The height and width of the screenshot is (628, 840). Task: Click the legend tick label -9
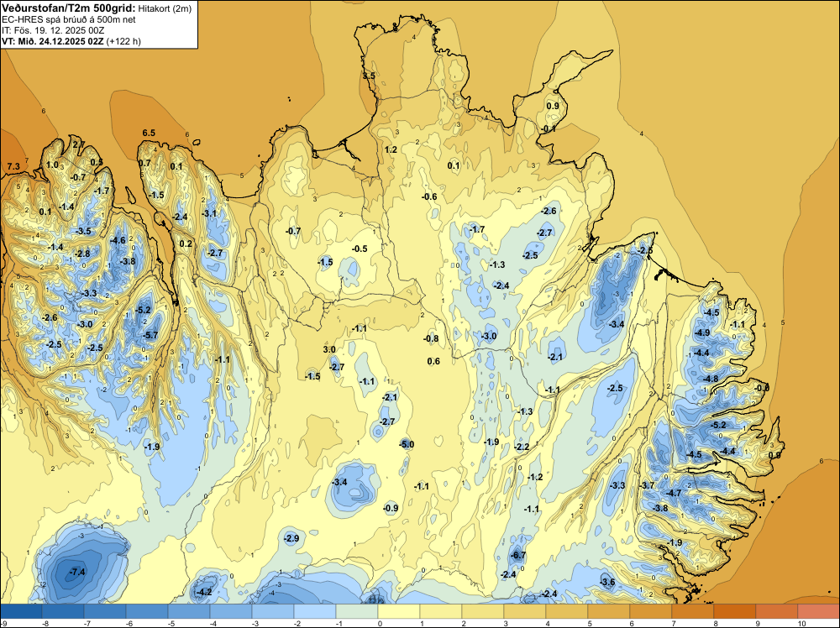point(3,623)
